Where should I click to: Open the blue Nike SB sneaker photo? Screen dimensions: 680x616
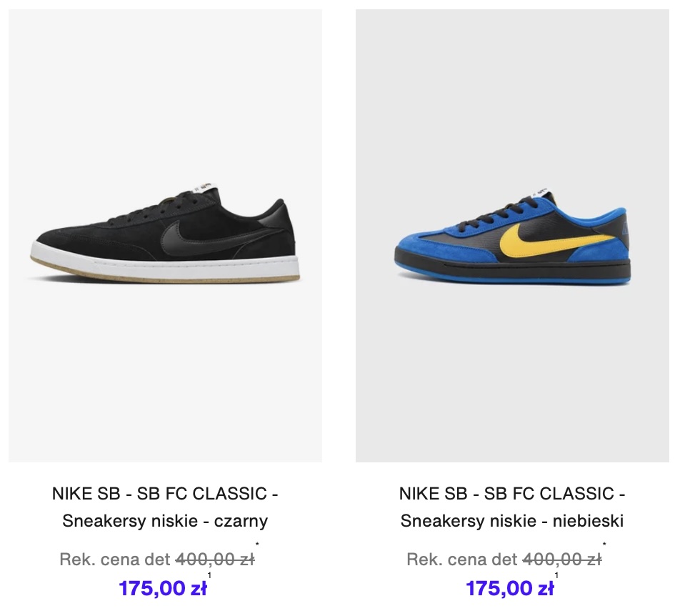[x=512, y=236]
